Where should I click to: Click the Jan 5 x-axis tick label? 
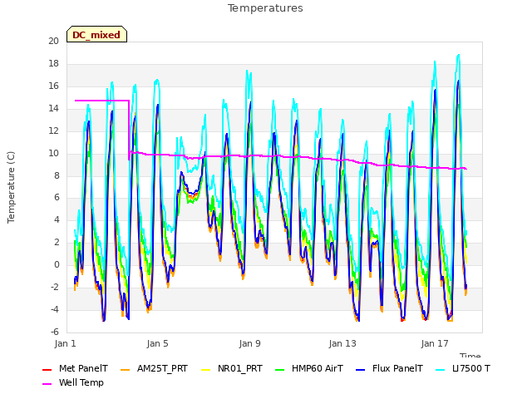157,343
